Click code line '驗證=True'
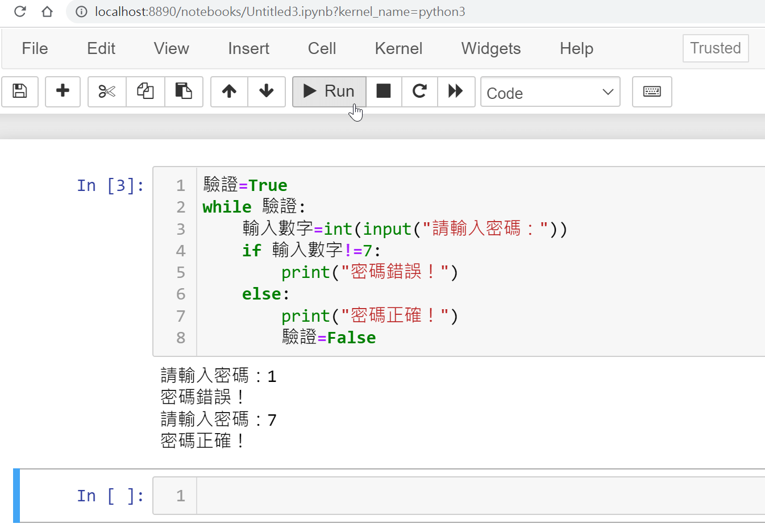The image size is (765, 532). pos(245,185)
